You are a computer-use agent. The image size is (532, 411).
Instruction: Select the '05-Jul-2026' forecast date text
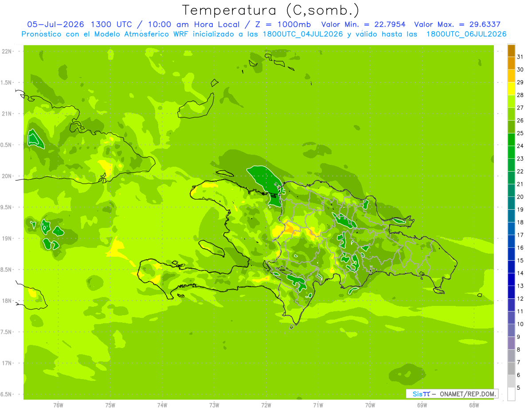tap(56, 24)
